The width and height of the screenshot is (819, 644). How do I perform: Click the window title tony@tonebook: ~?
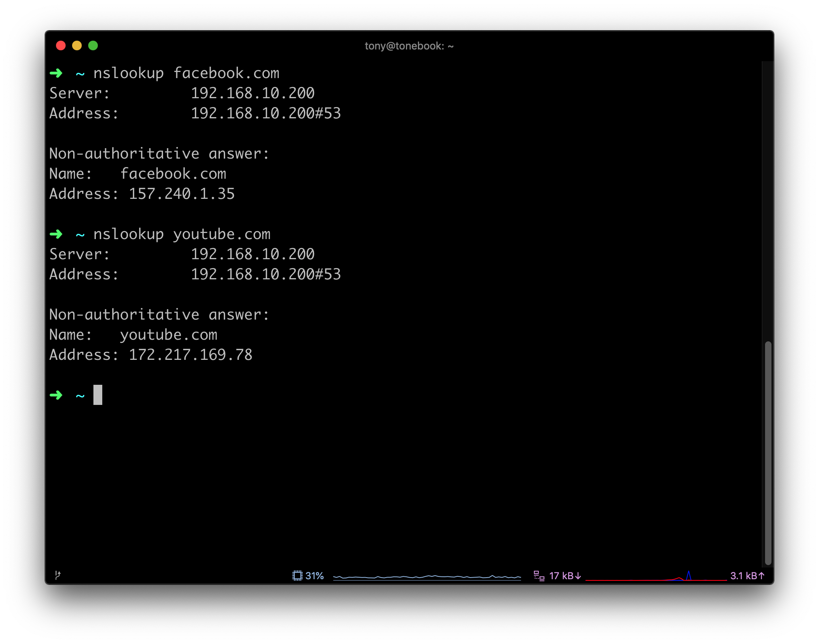[409, 46]
